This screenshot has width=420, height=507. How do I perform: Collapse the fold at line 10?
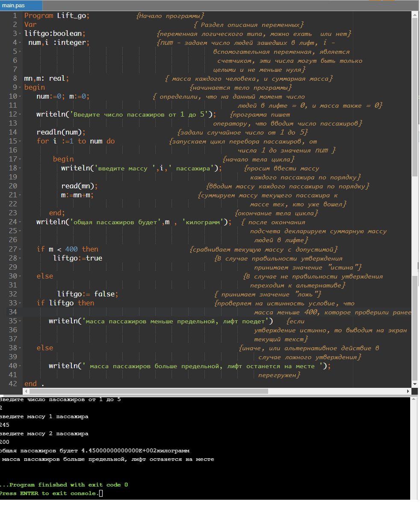(x=20, y=97)
